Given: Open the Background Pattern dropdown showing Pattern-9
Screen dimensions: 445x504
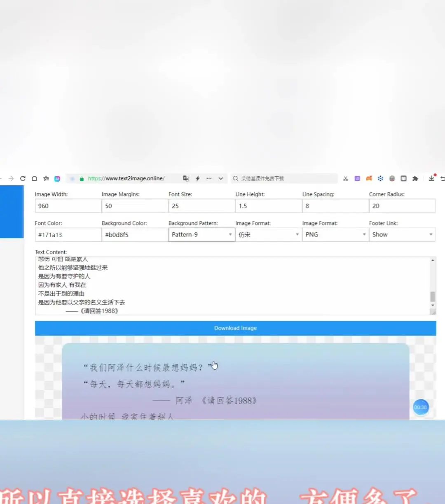Looking at the screenshot, I should (x=201, y=234).
